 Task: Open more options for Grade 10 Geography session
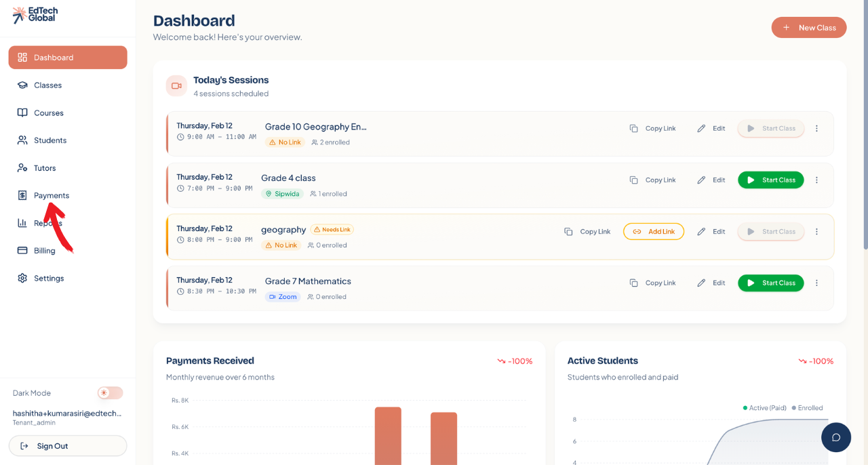pyautogui.click(x=816, y=129)
